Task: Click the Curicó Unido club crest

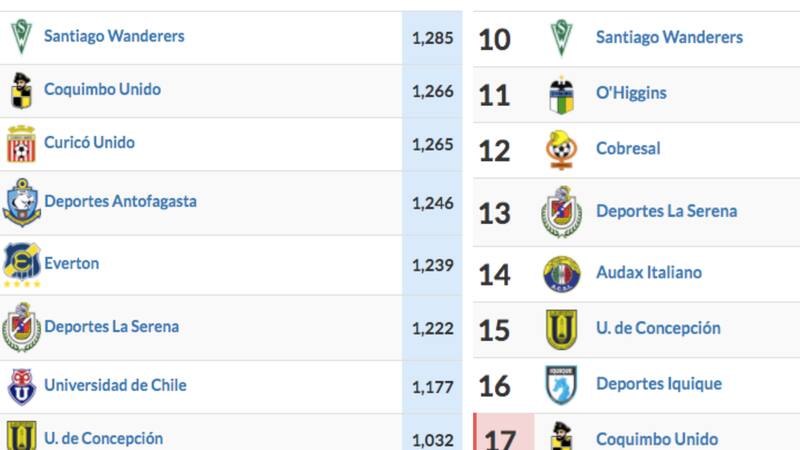Action: [21, 144]
